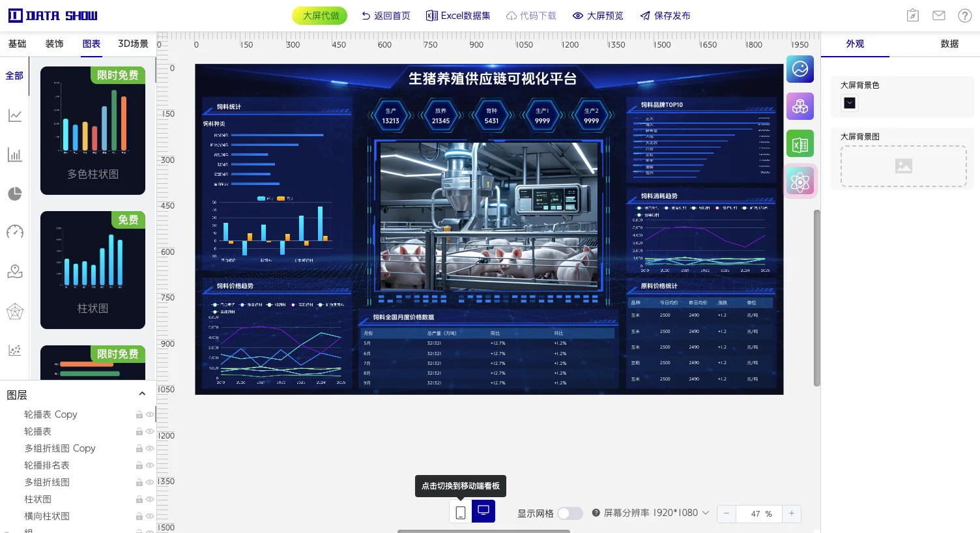Enable the 显示网格 grid switch

570,513
